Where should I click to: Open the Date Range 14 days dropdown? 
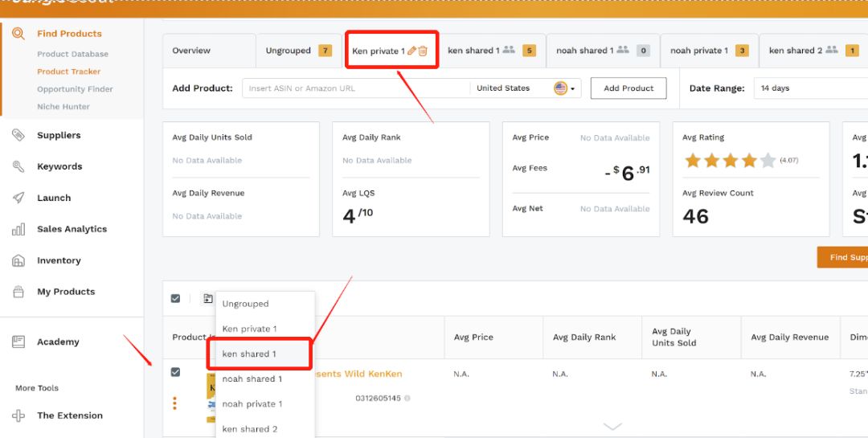tap(808, 88)
